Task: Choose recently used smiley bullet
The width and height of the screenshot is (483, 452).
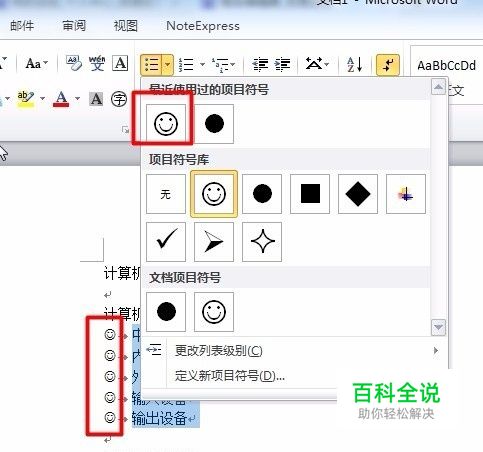Action: click(166, 124)
